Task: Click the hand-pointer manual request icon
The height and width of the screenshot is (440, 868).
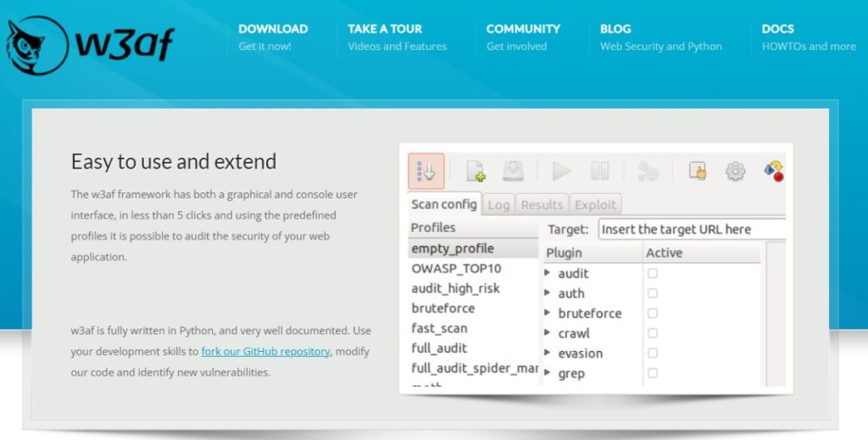Action: (x=698, y=171)
